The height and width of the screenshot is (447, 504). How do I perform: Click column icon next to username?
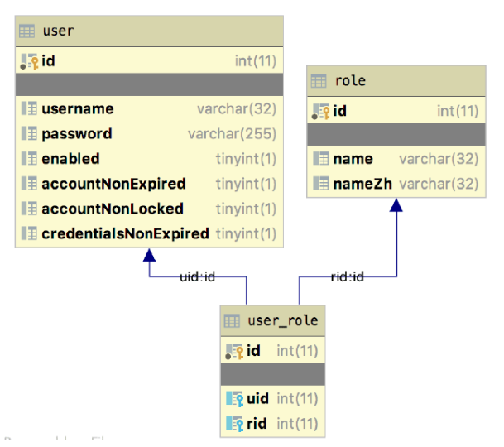tap(29, 109)
